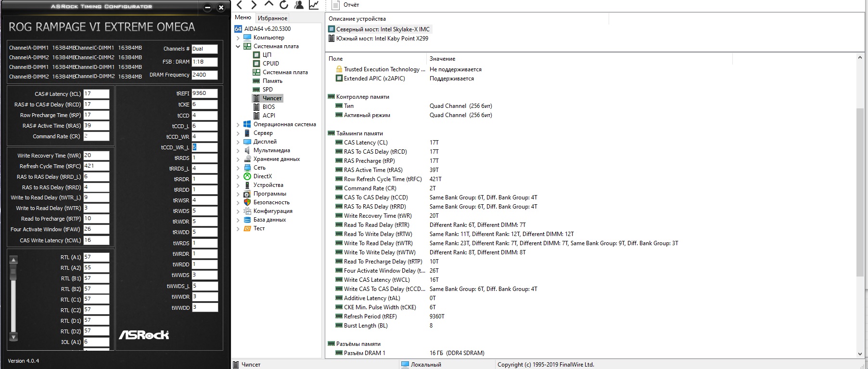Screen dimensions: 868x369
Task: Click the Сервер tree icon
Action: click(x=247, y=133)
